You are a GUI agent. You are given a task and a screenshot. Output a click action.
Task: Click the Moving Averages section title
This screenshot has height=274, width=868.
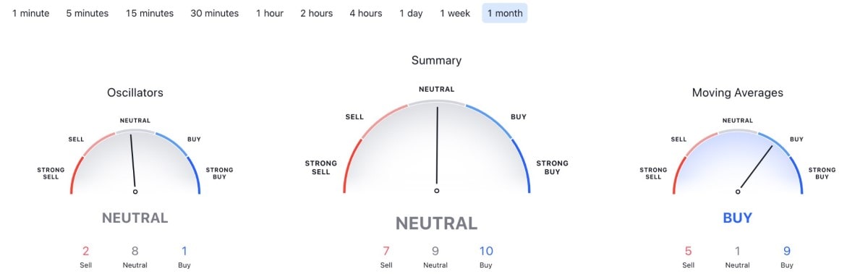(x=738, y=93)
